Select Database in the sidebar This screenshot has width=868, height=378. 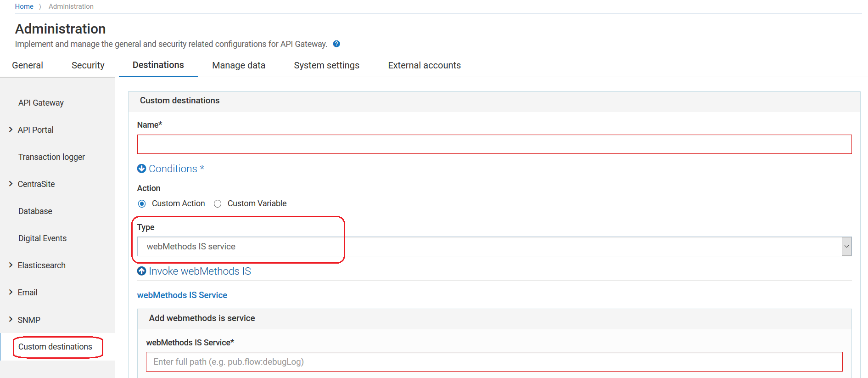[x=35, y=211]
